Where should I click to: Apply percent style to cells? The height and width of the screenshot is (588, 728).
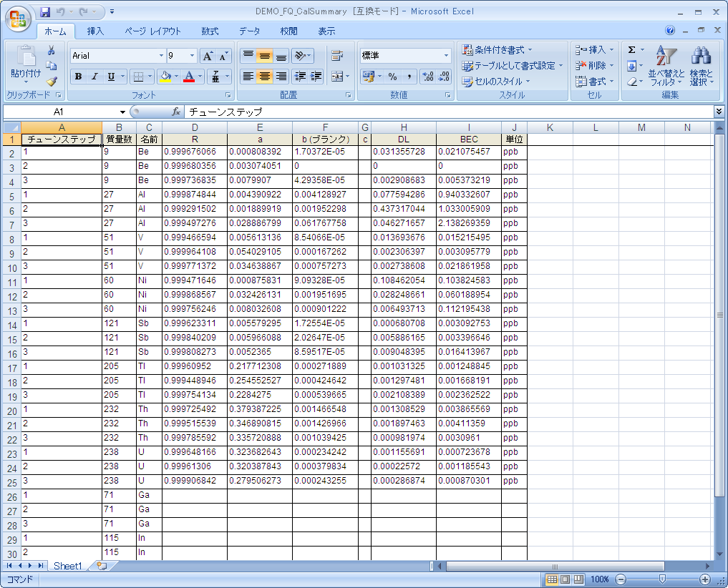(x=393, y=76)
